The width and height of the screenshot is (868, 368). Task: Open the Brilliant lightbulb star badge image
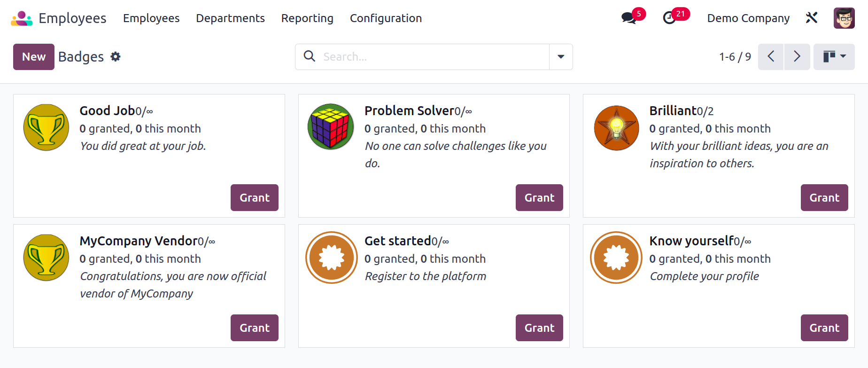pyautogui.click(x=616, y=128)
